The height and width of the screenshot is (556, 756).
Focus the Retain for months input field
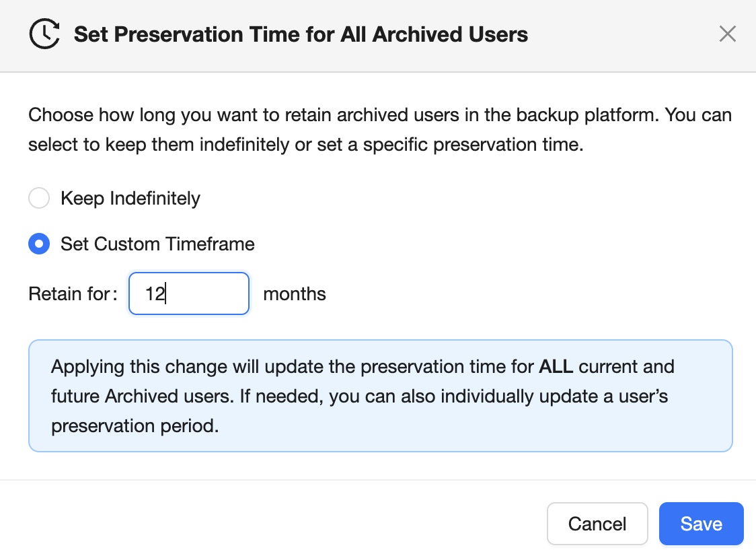point(189,293)
